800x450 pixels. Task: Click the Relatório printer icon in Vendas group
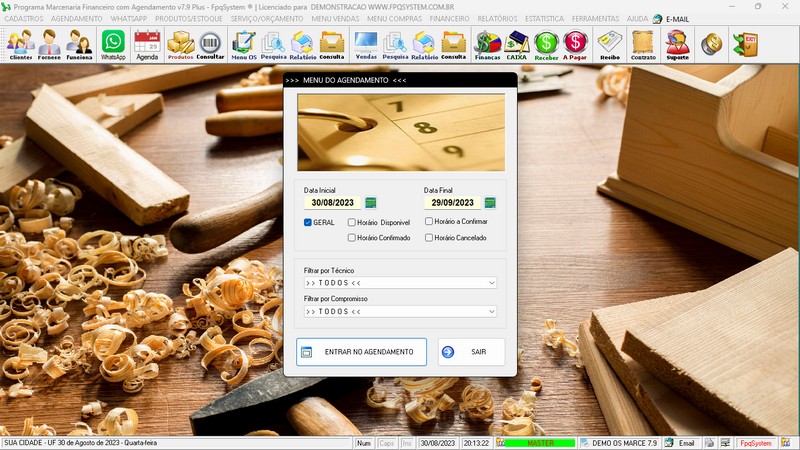pyautogui.click(x=424, y=44)
